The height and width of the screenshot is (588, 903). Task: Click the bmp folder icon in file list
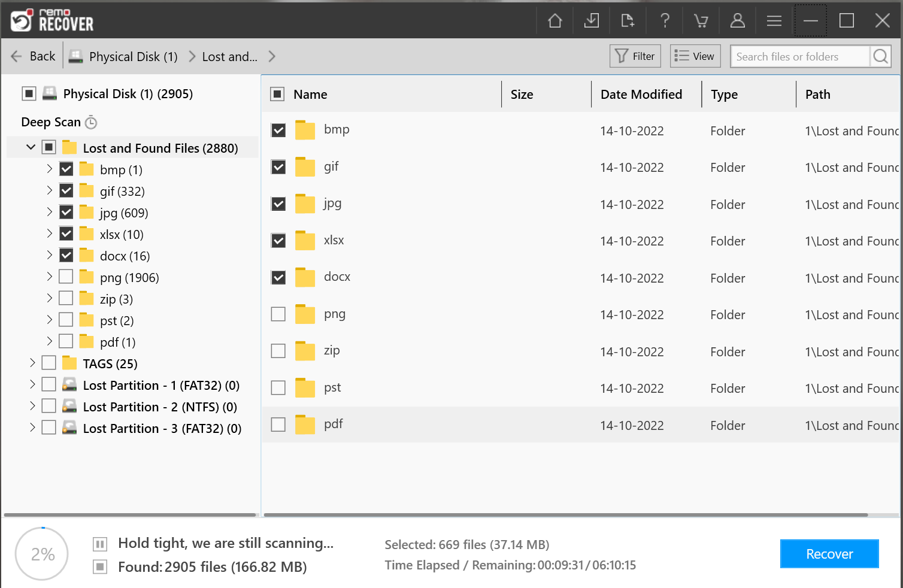(305, 130)
